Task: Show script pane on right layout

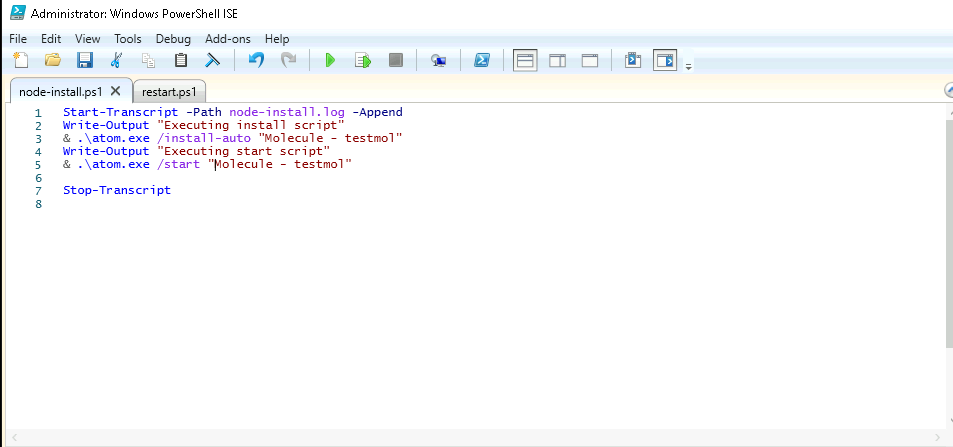Action: tap(557, 61)
